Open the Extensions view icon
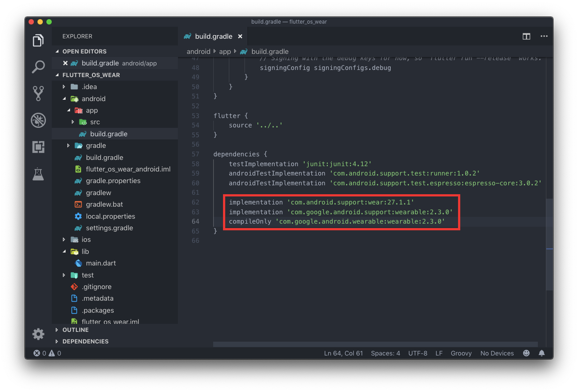The height and width of the screenshot is (392, 578). pyautogui.click(x=38, y=147)
